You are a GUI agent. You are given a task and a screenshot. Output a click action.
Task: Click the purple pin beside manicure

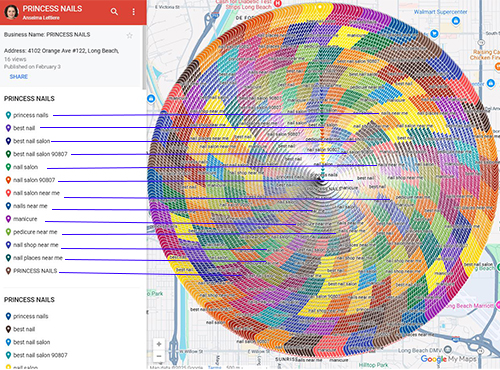click(x=8, y=219)
